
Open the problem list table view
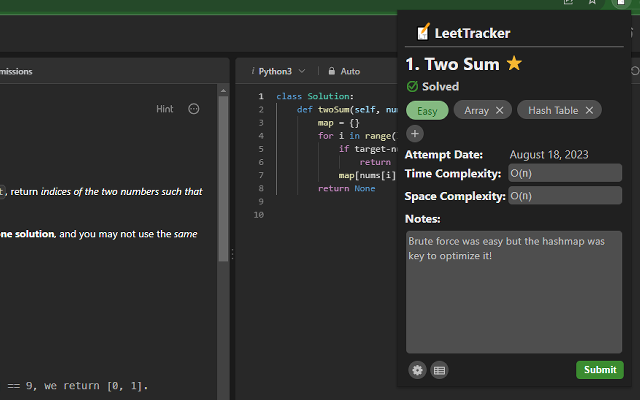[x=439, y=370]
